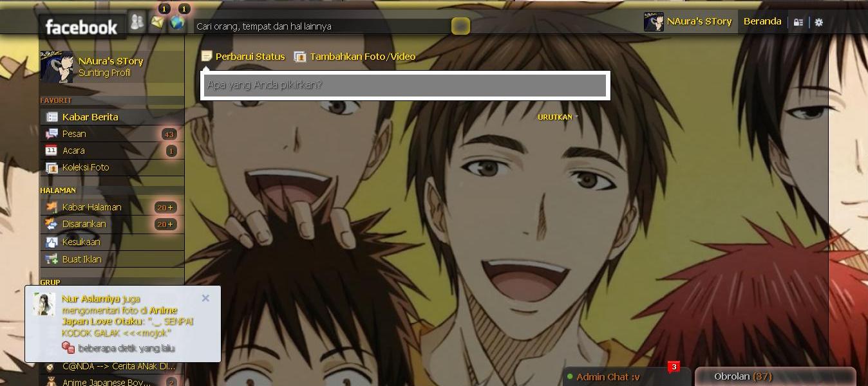Click the facebook logo
Viewport: 868px width, 386px height.
point(81,27)
